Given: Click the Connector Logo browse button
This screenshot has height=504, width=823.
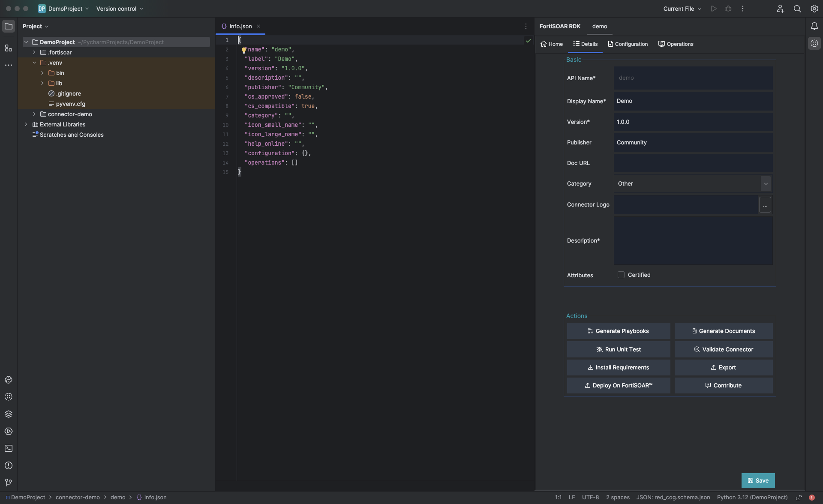Looking at the screenshot, I should 765,205.
